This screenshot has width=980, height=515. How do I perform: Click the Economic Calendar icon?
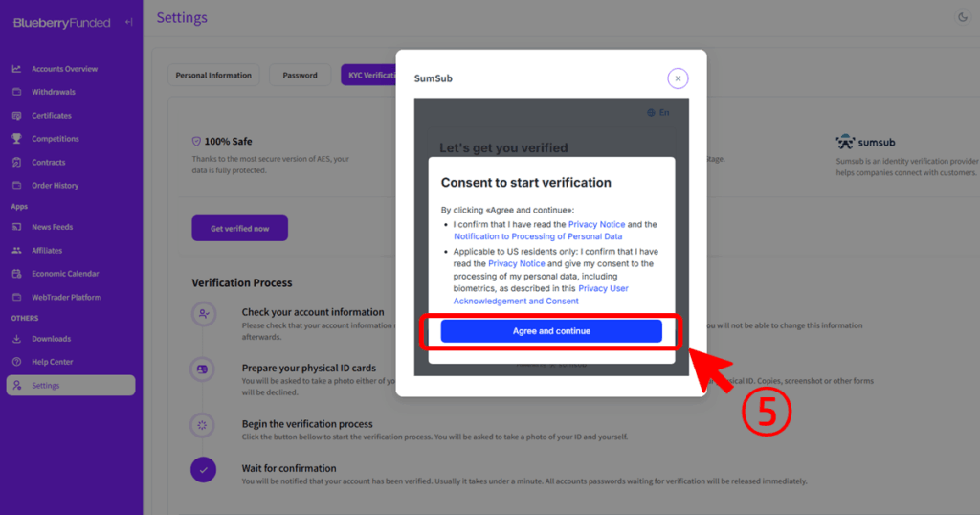pyautogui.click(x=16, y=274)
